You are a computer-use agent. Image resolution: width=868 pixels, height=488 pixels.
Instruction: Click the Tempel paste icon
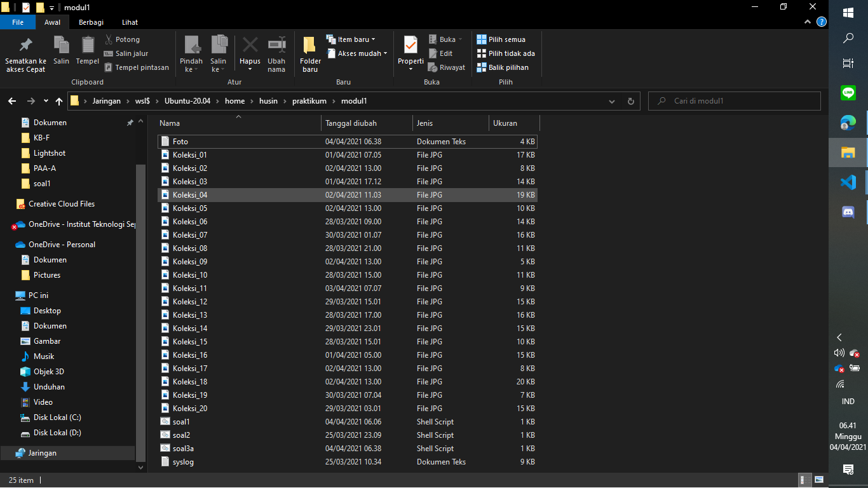pos(88,50)
